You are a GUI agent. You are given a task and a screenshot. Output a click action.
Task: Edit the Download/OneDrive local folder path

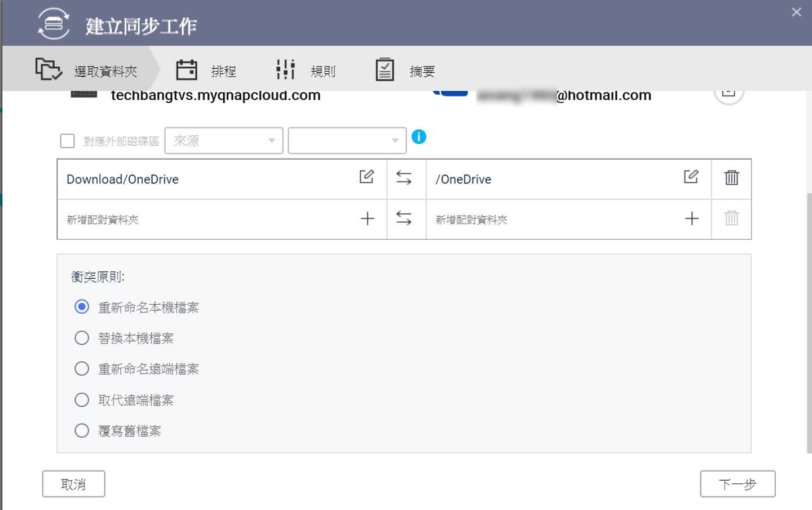coord(367,177)
